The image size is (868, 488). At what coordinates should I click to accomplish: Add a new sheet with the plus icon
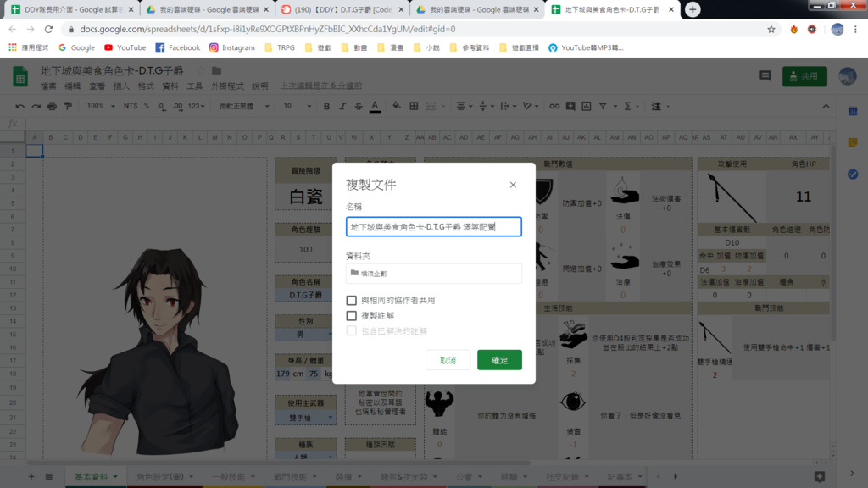(31, 476)
